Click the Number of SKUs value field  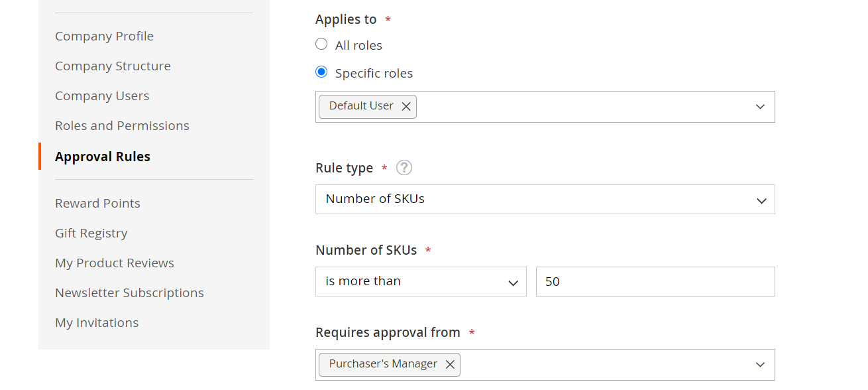(x=655, y=282)
